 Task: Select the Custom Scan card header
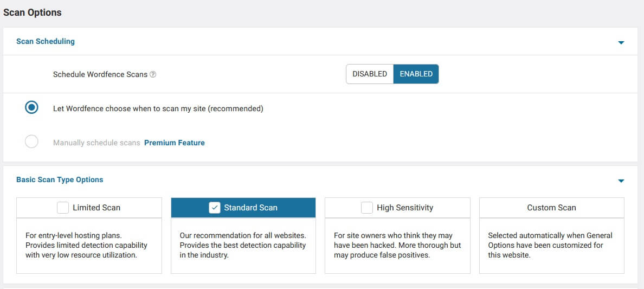(x=552, y=208)
